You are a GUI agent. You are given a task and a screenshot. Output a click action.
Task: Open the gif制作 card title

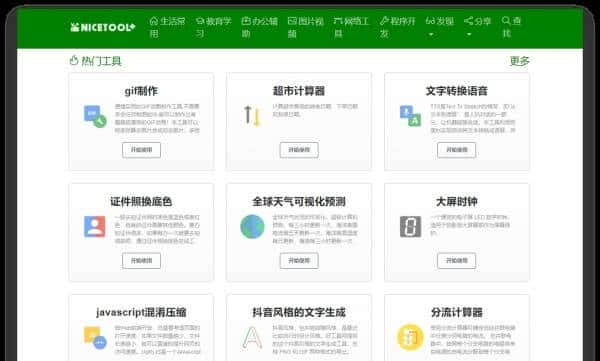click(141, 91)
